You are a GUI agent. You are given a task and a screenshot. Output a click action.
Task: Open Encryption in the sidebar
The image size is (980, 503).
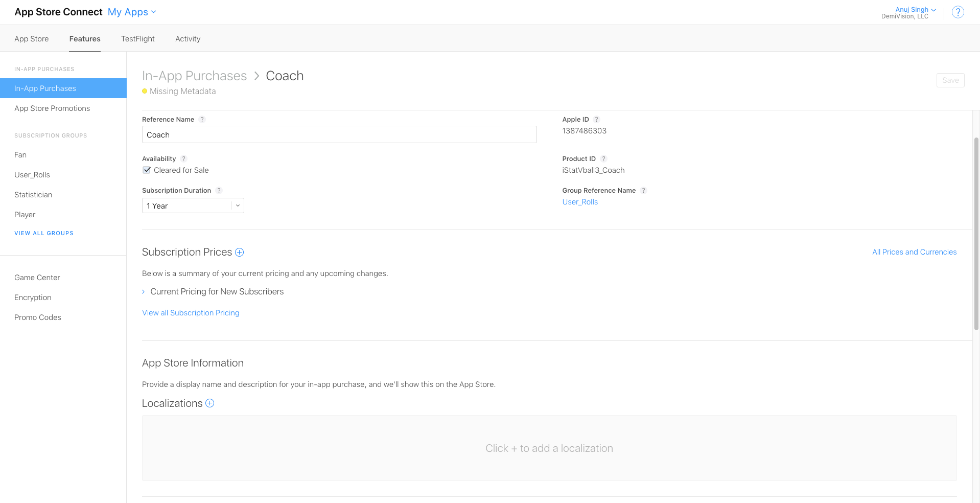pyautogui.click(x=33, y=298)
